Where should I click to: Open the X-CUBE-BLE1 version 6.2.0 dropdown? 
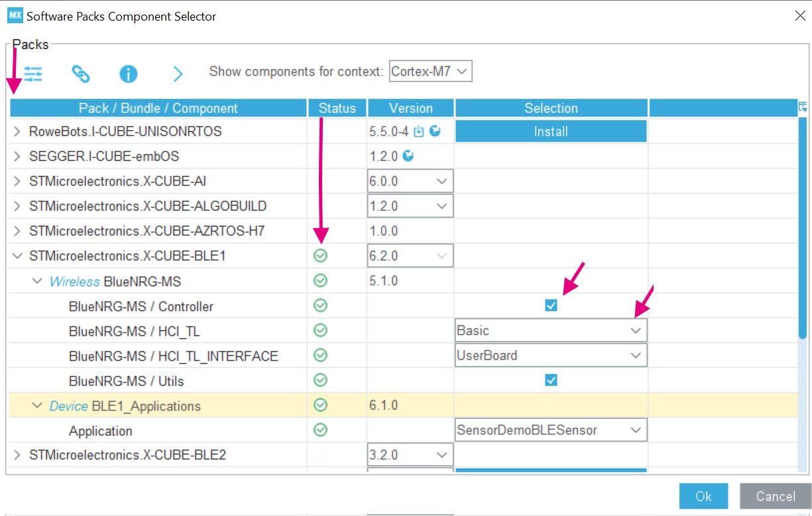coord(410,255)
